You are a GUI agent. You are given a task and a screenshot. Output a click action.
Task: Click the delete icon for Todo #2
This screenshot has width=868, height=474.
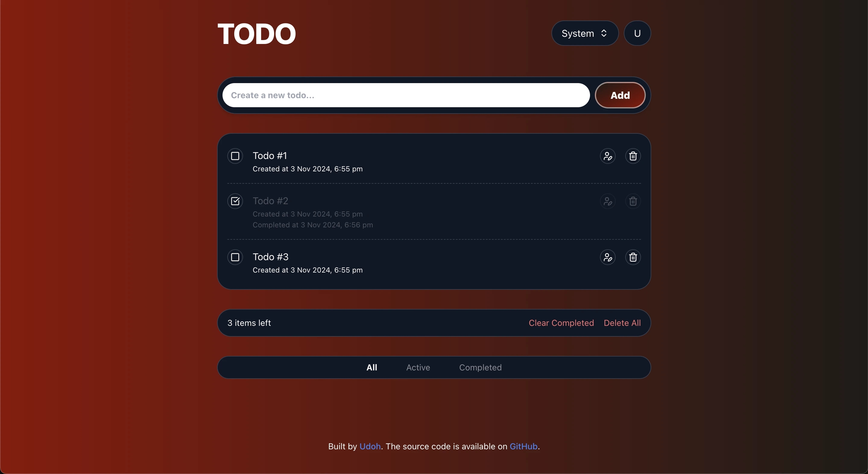pos(633,201)
